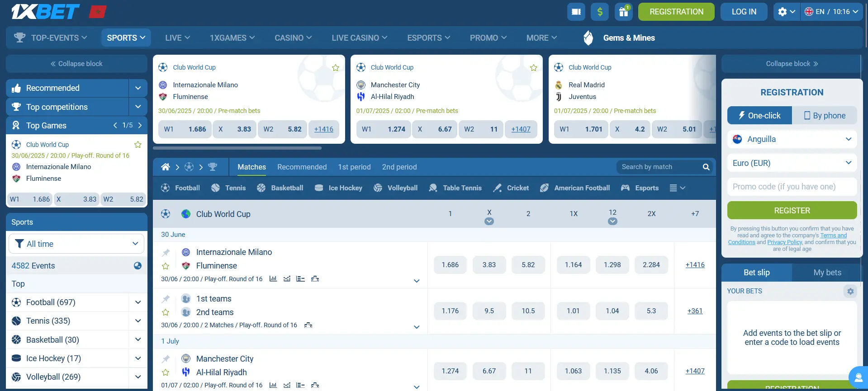Open the All time filter dropdown
This screenshot has height=391, width=868.
click(76, 244)
